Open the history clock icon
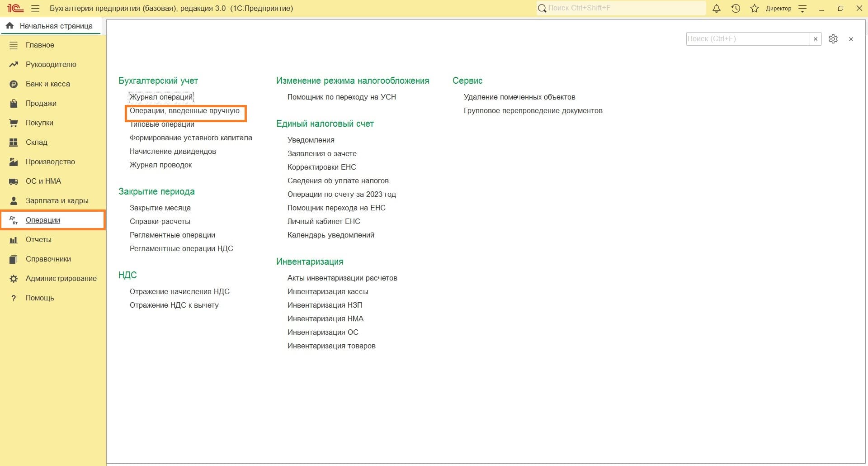Viewport: 868px width, 466px height. 736,9
